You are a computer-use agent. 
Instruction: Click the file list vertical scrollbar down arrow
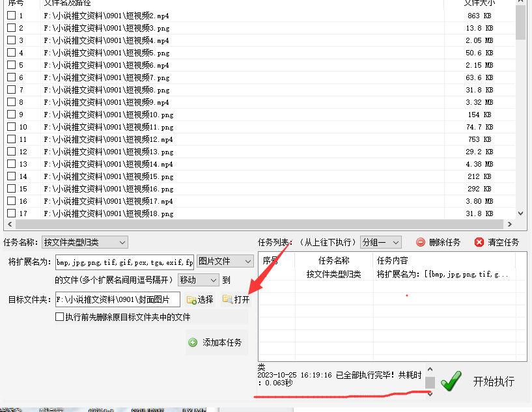(520, 213)
